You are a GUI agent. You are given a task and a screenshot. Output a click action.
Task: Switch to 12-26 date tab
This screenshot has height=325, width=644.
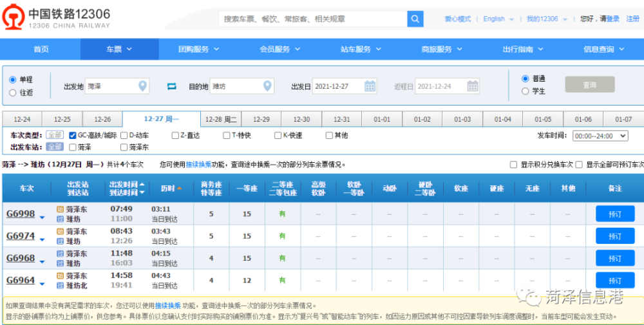tap(102, 120)
